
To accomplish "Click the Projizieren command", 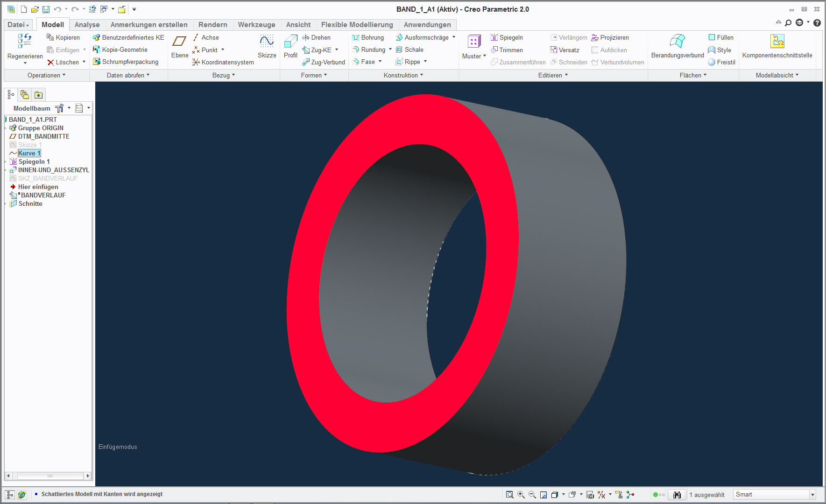I will [610, 37].
